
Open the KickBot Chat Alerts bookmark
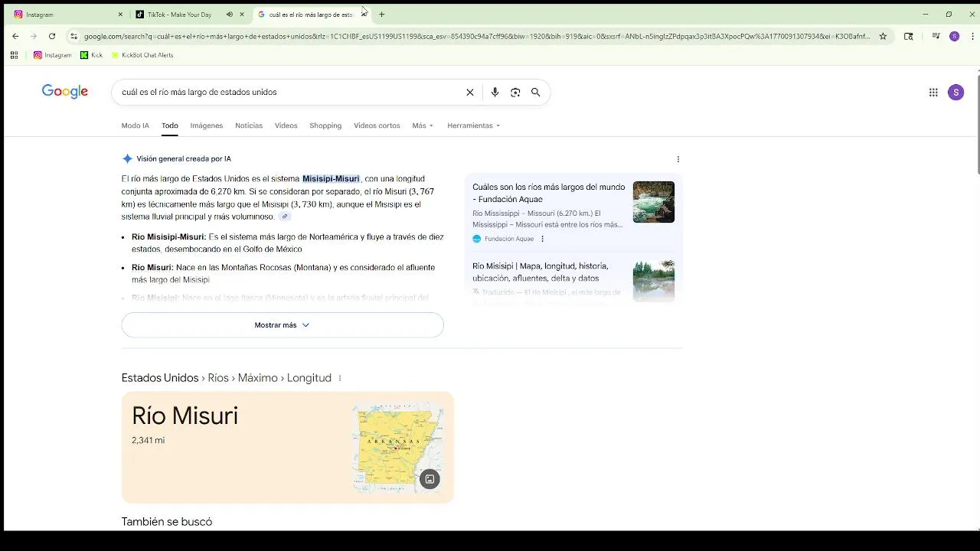[142, 55]
